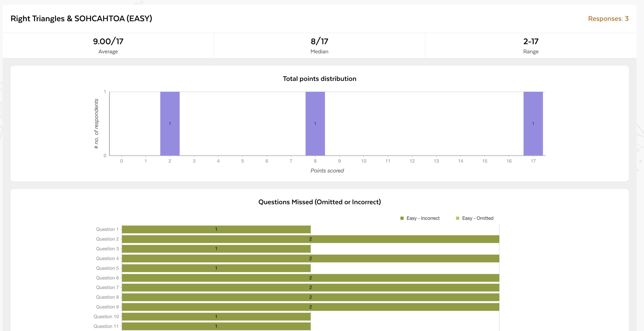This screenshot has width=644, height=331.
Task: Click the 'Question 10' axis label
Action: tap(106, 316)
